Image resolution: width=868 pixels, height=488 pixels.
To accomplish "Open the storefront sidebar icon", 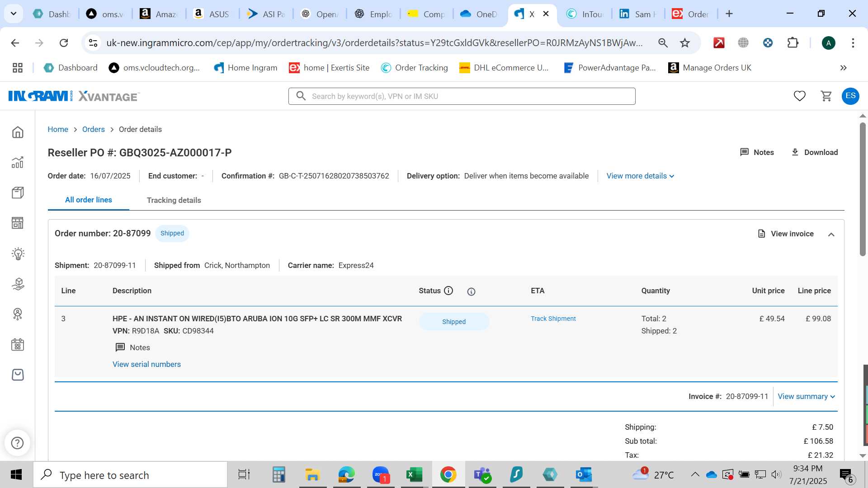I will pos(18,223).
